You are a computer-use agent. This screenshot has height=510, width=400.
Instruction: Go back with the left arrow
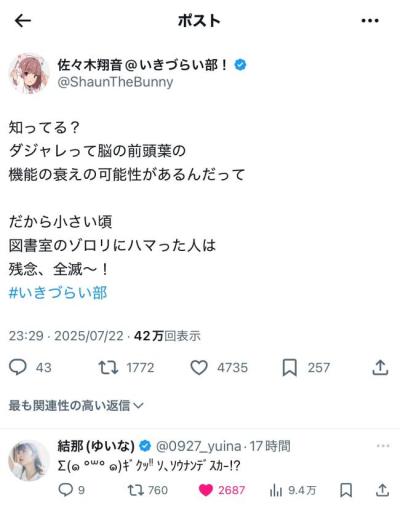coord(23,21)
